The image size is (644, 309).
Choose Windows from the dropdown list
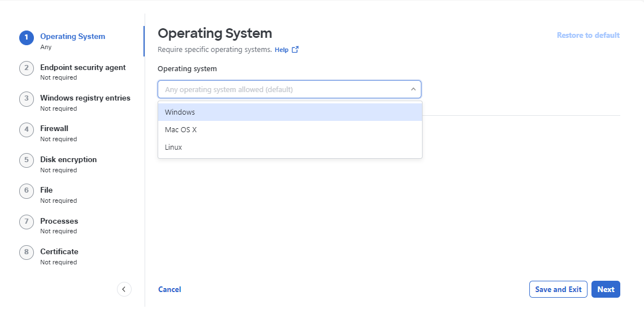click(290, 112)
